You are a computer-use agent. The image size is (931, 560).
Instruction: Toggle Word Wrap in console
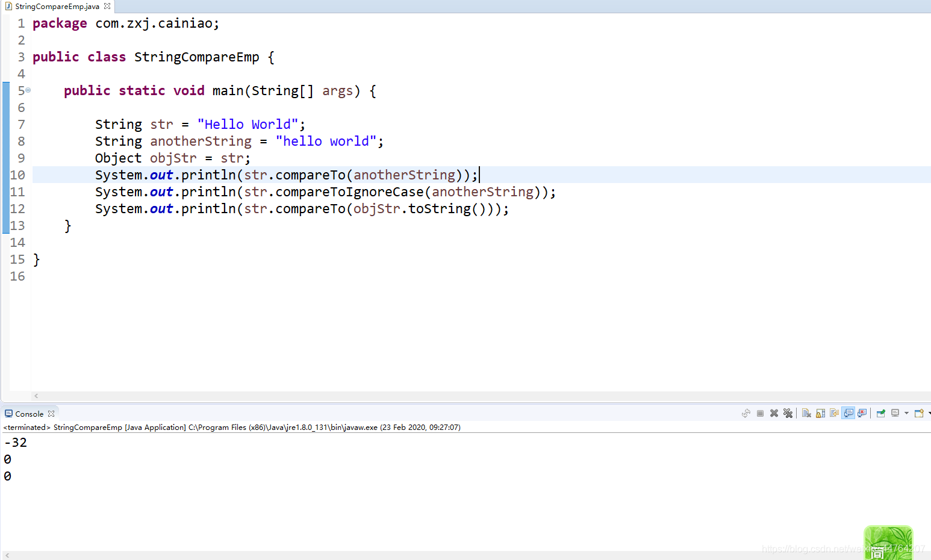(x=834, y=413)
